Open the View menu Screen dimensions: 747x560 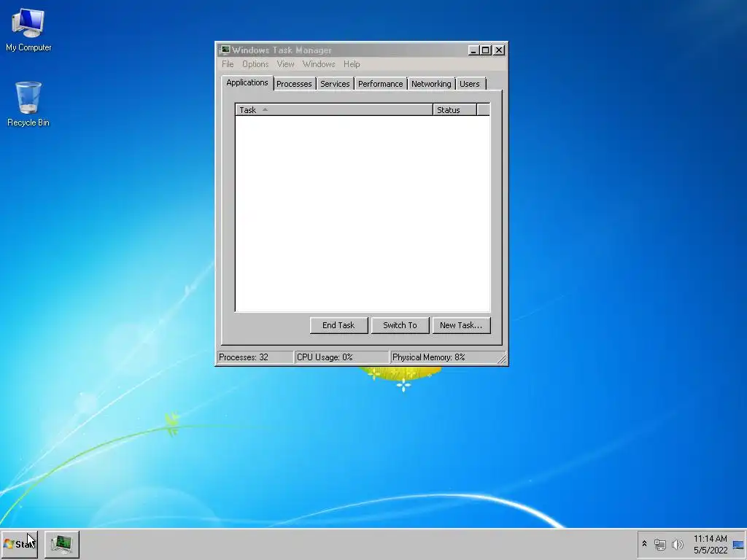tap(285, 64)
